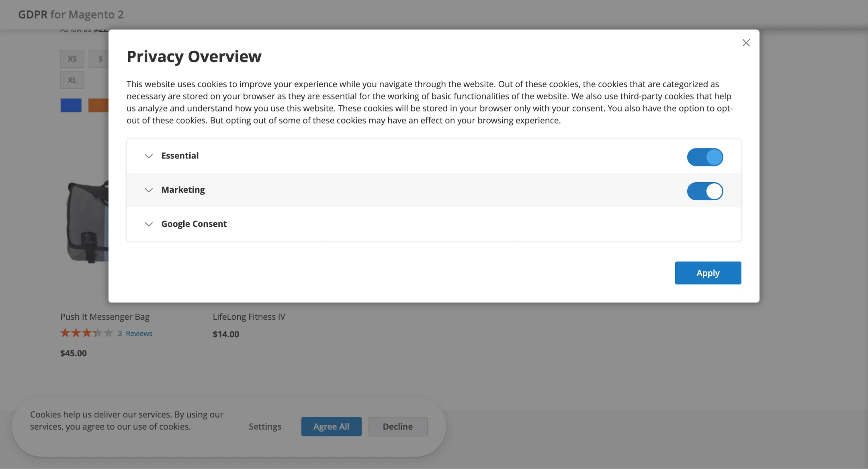
Task: Open Push It Messenger Bag product
Action: (105, 317)
